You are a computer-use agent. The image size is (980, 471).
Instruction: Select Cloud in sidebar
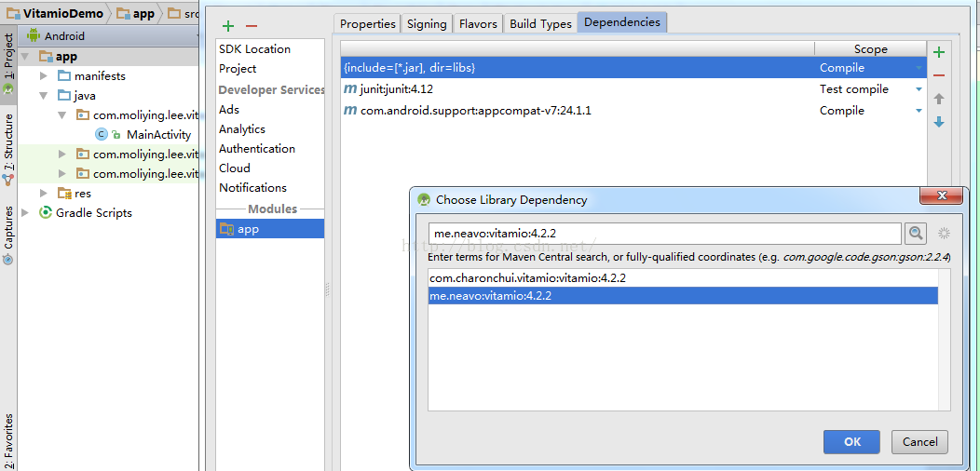[235, 168]
